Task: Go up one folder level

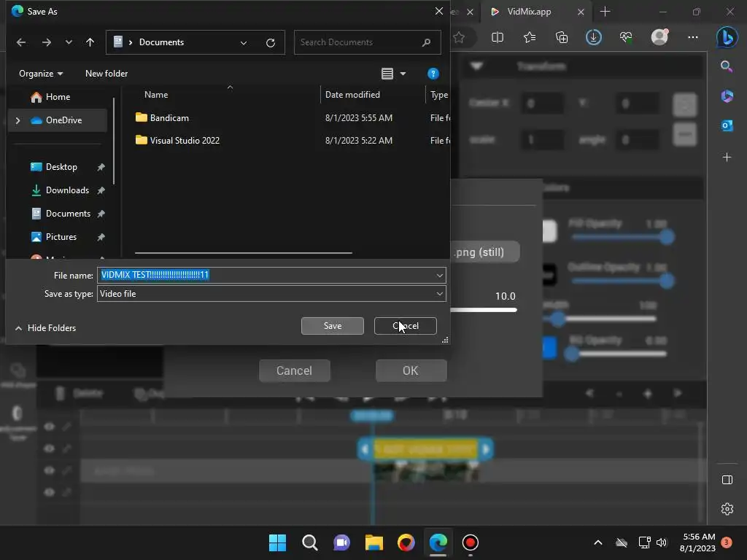Action: click(90, 42)
